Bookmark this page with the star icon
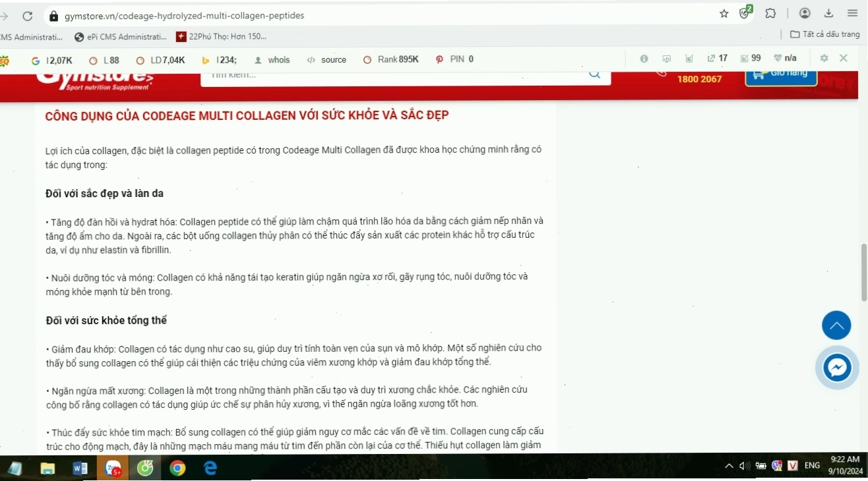 pyautogui.click(x=724, y=14)
